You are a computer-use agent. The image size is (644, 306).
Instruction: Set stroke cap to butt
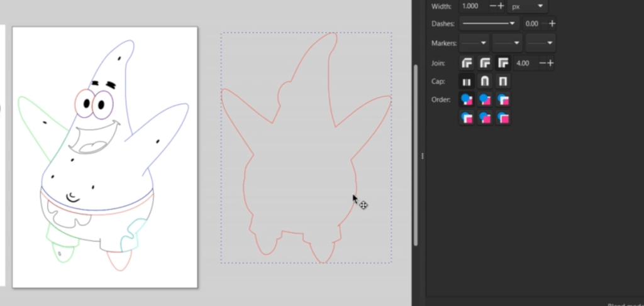point(467,81)
